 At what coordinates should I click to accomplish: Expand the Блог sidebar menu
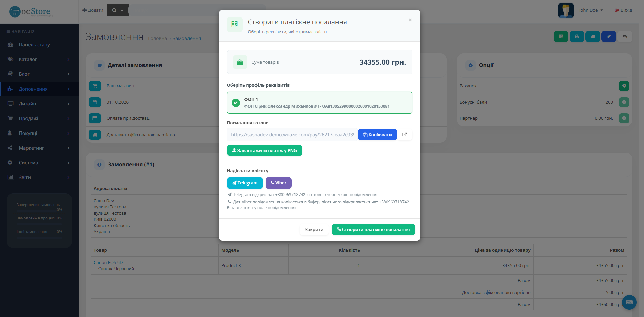[39, 74]
